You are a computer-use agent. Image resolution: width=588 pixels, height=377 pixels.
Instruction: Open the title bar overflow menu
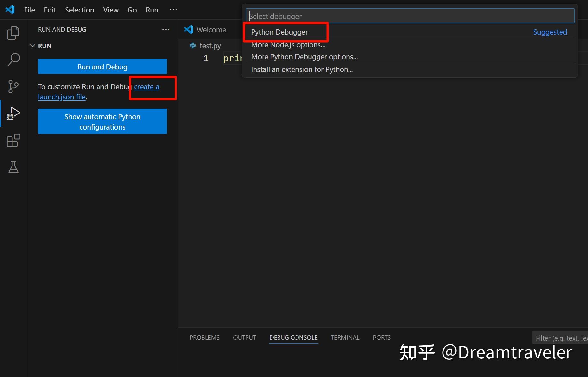click(x=173, y=10)
